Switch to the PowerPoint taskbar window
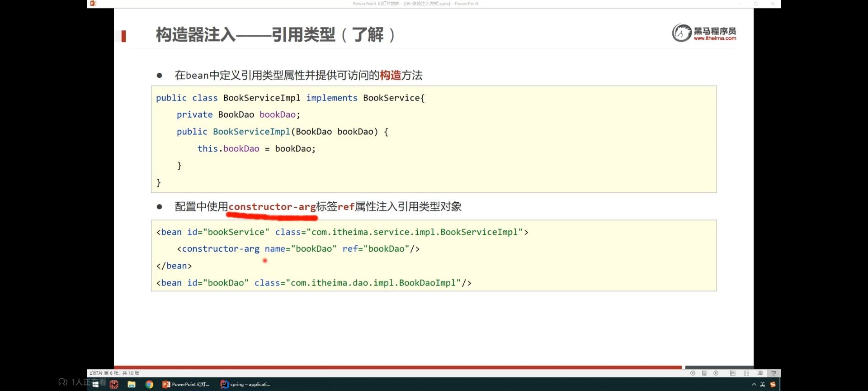The width and height of the screenshot is (868, 391). pyautogui.click(x=186, y=384)
